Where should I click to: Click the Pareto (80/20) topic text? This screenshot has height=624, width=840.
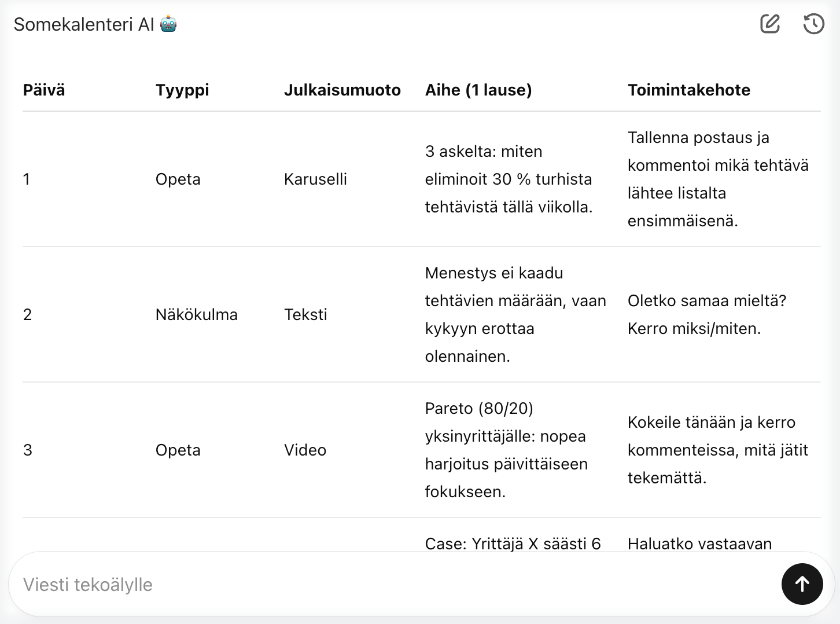tap(479, 408)
